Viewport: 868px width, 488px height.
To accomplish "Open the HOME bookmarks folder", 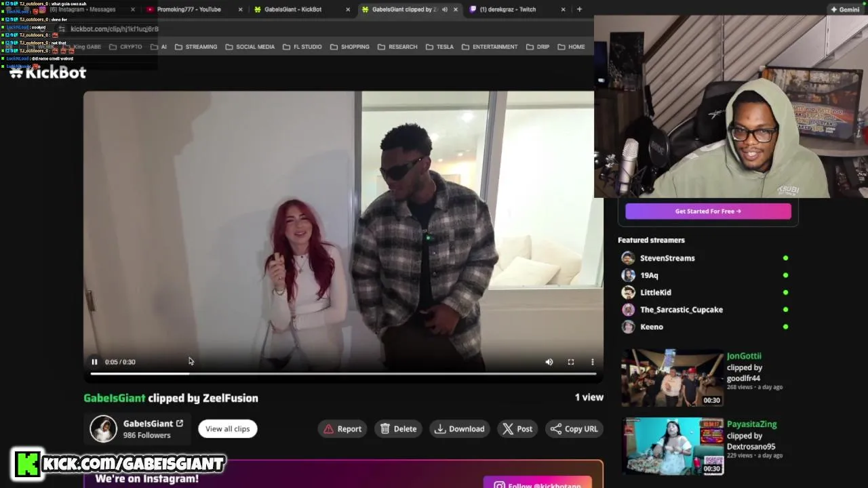I will click(571, 47).
